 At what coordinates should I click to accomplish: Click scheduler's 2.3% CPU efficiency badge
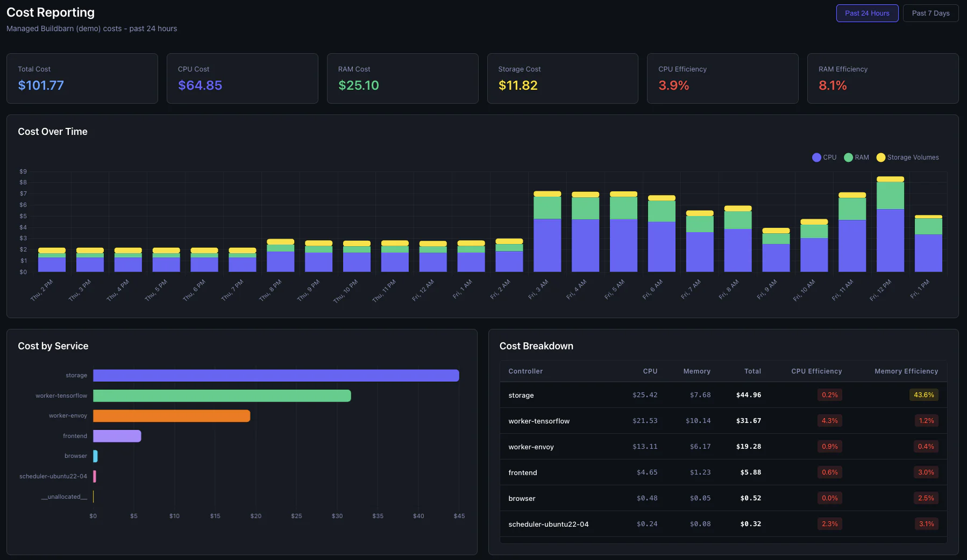point(830,524)
